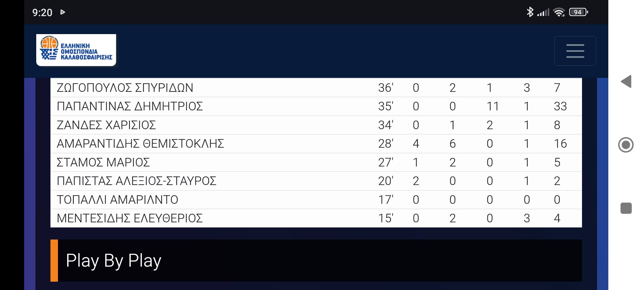Tap player name ΖΑΝΔΕΣ ΧΑΡΙΣΙΟΣ
The height and width of the screenshot is (290, 644).
click(106, 125)
